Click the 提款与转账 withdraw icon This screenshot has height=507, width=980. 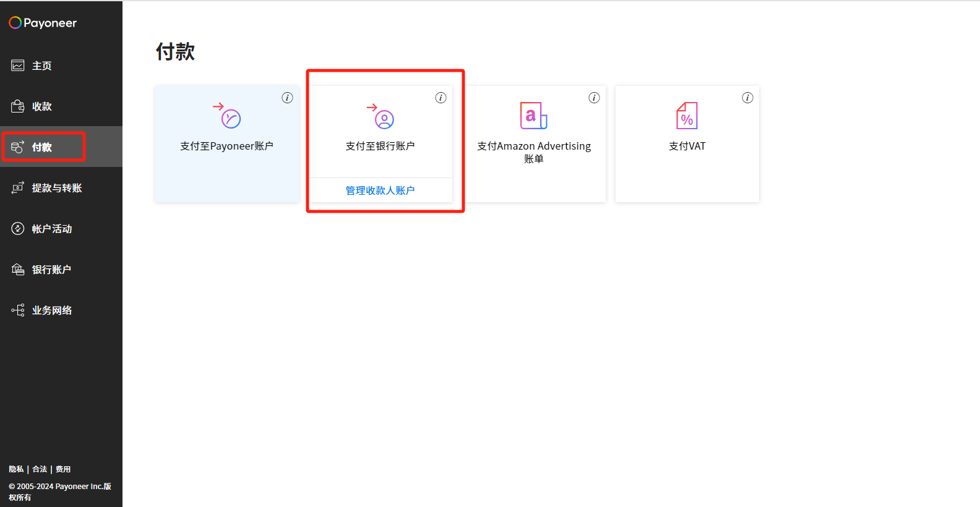18,188
